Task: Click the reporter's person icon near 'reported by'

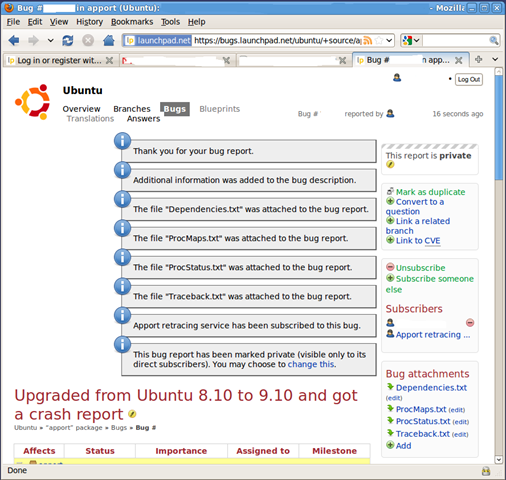Action: tap(390, 114)
